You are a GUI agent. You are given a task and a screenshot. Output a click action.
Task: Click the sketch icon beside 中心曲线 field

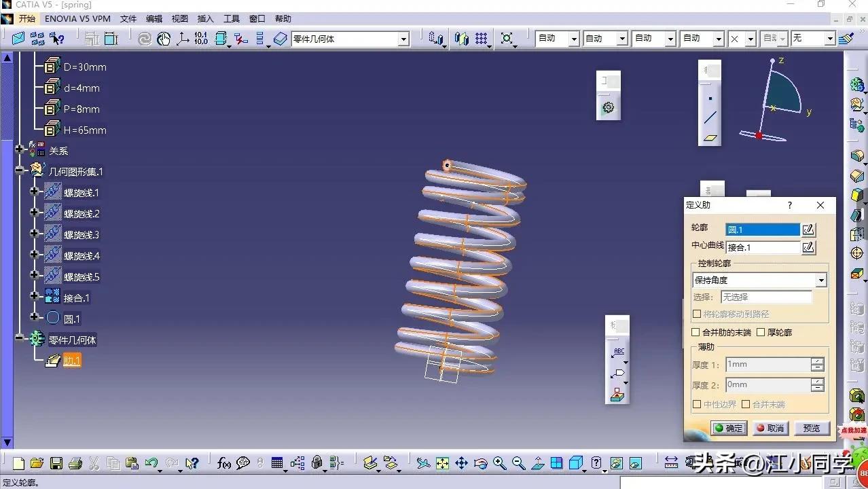(808, 247)
